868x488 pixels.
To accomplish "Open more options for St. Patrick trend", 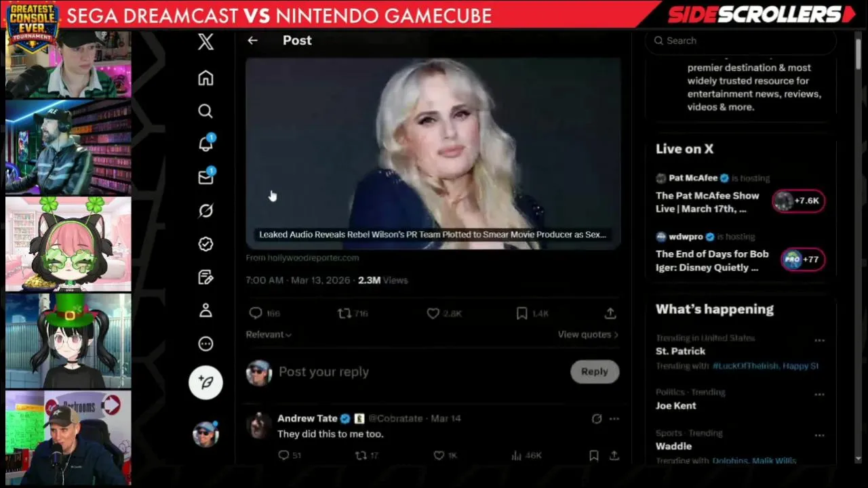I will [x=819, y=340].
